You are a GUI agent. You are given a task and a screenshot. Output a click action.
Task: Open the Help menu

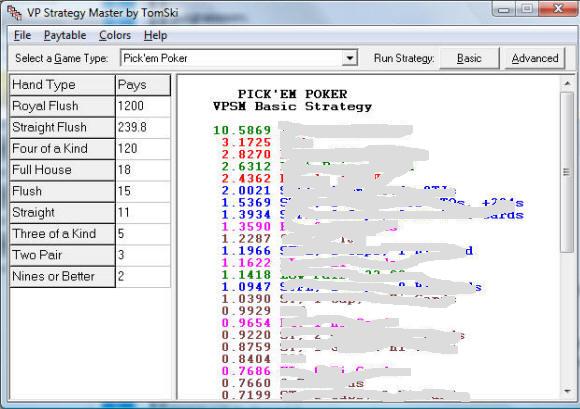coord(155,35)
